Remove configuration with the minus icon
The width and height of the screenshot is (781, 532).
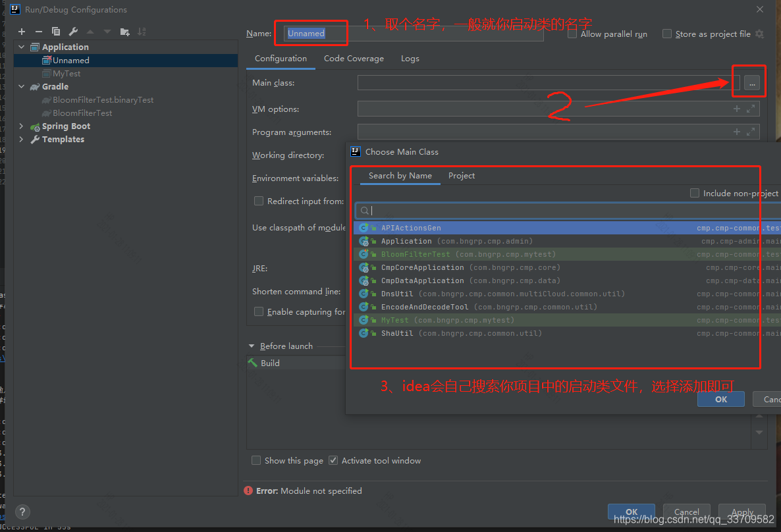pos(39,32)
